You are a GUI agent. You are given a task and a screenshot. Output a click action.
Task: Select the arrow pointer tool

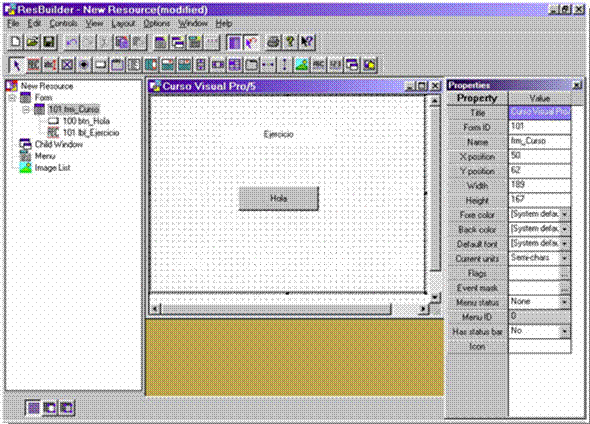(x=16, y=65)
